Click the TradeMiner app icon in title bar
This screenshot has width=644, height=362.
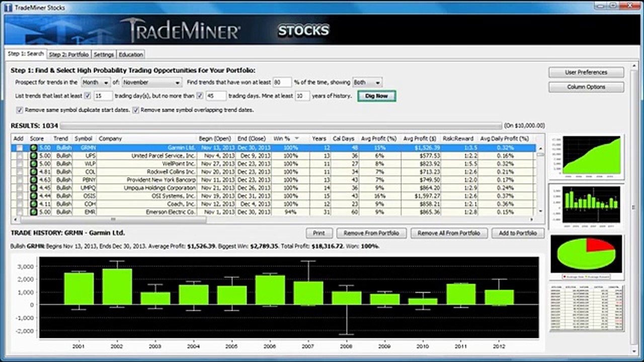point(8,8)
